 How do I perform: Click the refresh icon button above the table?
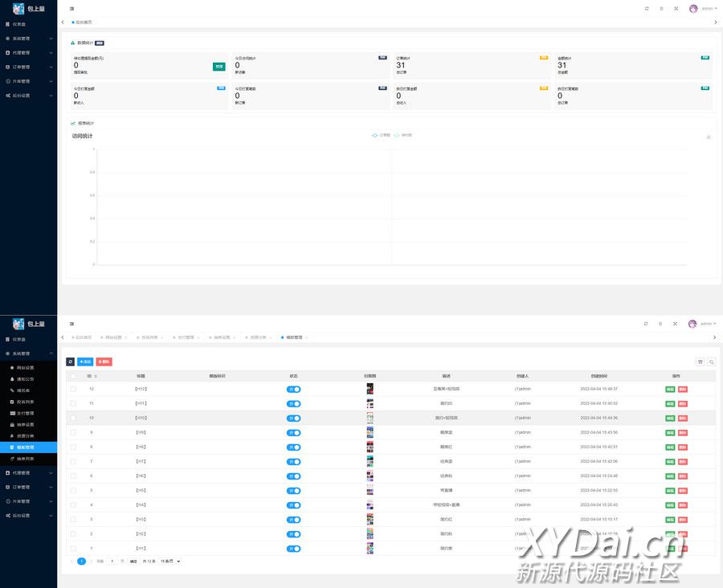70,361
